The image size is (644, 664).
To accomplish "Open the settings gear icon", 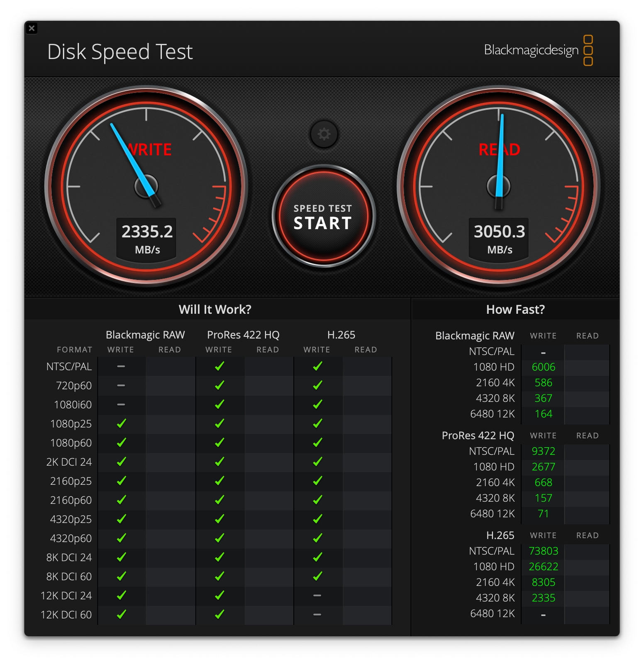I will (x=324, y=134).
